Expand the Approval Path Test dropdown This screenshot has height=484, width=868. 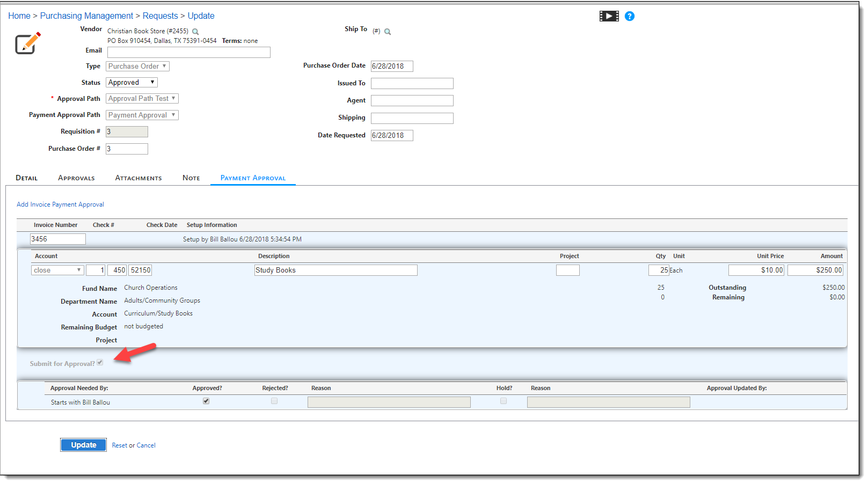pyautogui.click(x=142, y=99)
